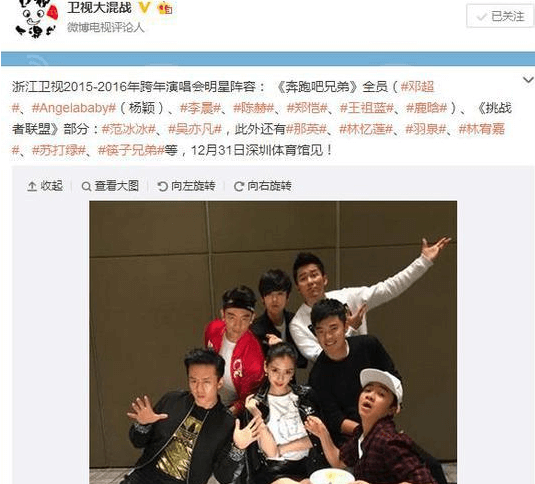Click the 卫视大混战 profile avatar
This screenshot has width=535, height=484.
(36, 19)
